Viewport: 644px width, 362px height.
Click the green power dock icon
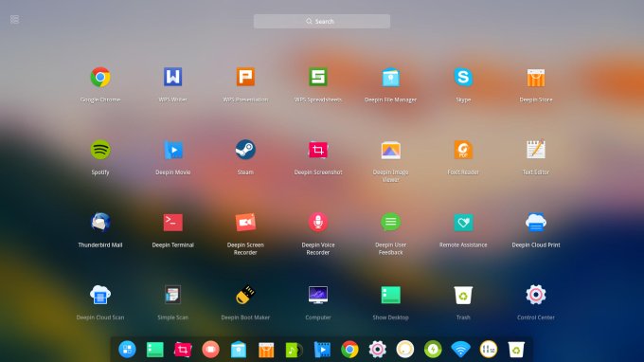(x=433, y=350)
